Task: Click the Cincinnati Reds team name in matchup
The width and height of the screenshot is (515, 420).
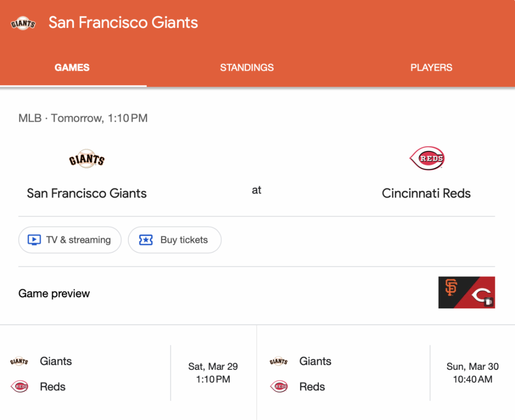Action: pyautogui.click(x=426, y=193)
